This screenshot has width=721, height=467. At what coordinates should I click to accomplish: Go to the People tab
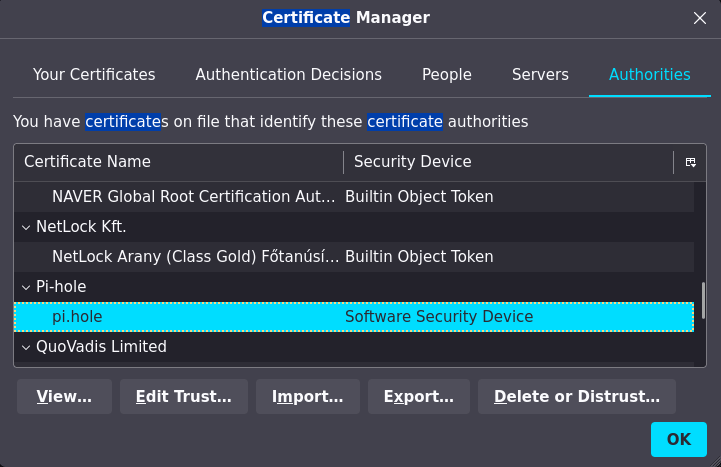[x=447, y=74]
